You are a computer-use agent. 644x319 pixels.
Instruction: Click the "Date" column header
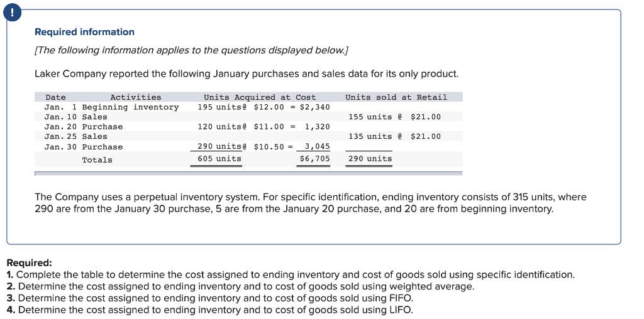point(55,97)
